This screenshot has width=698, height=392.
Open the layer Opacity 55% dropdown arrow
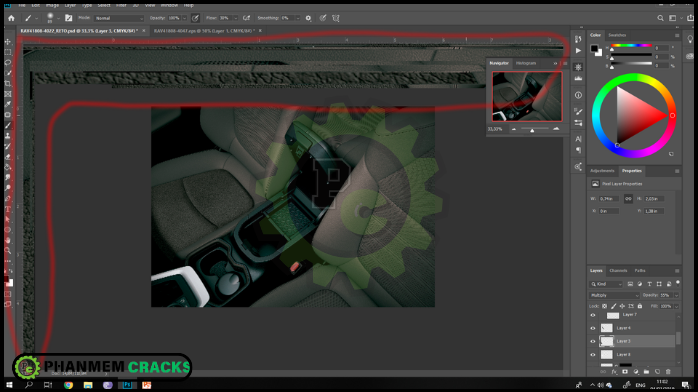[x=677, y=295]
